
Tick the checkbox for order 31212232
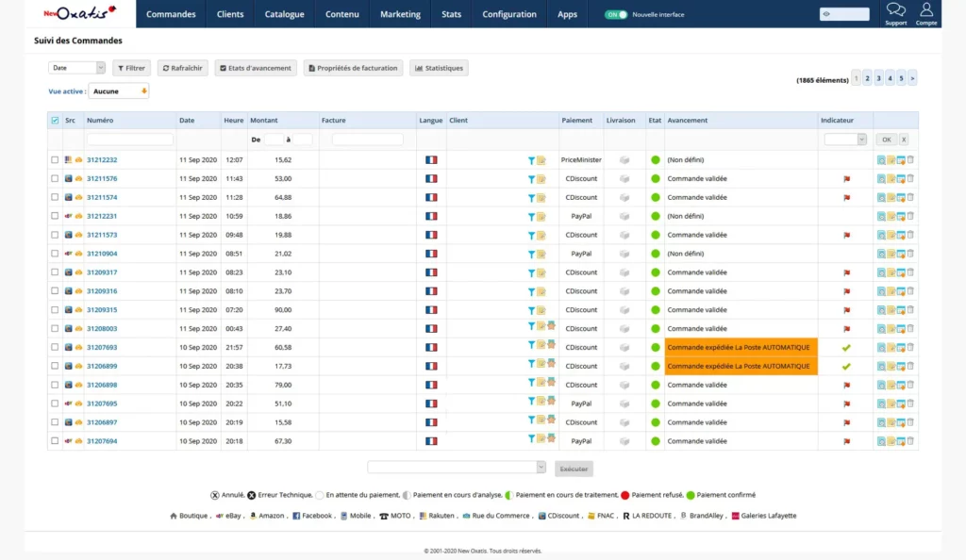55,160
